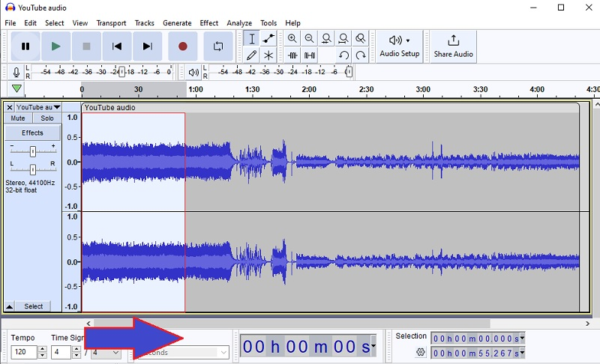Image resolution: width=600 pixels, height=364 pixels.
Task: Mute the YouTube audio track
Action: [18, 118]
